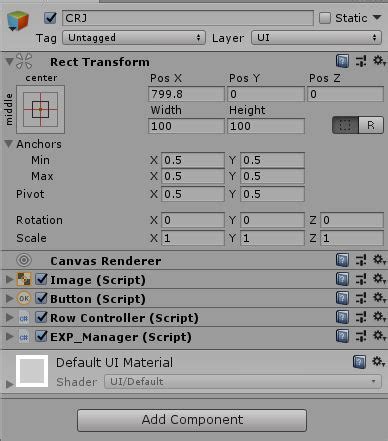388x441 pixels.
Task: Expand the Default UI Material section
Action: [10, 384]
